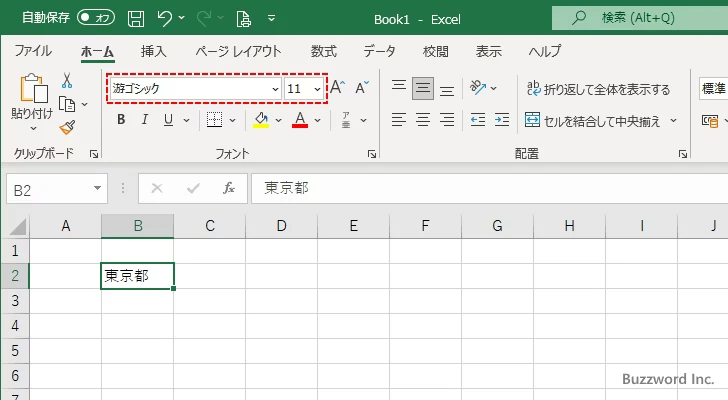Expand the border options arrow
This screenshot has height=400, width=728.
click(233, 120)
